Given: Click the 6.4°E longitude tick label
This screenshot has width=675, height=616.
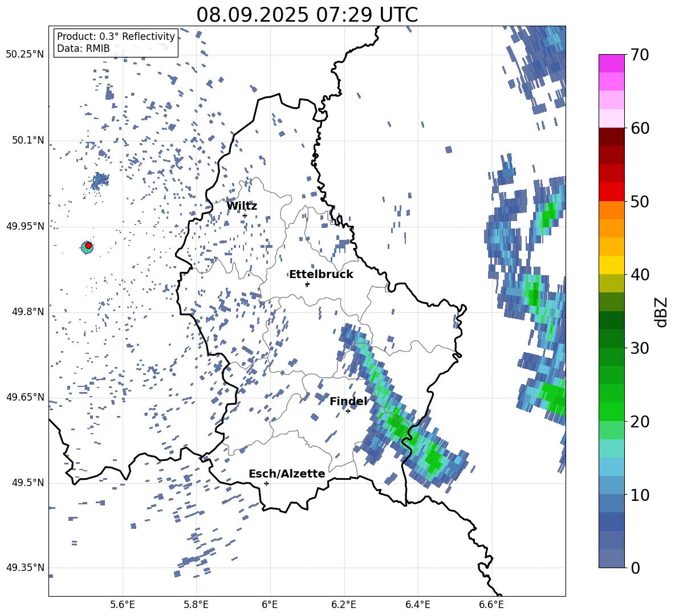Looking at the screenshot, I should coord(418,605).
